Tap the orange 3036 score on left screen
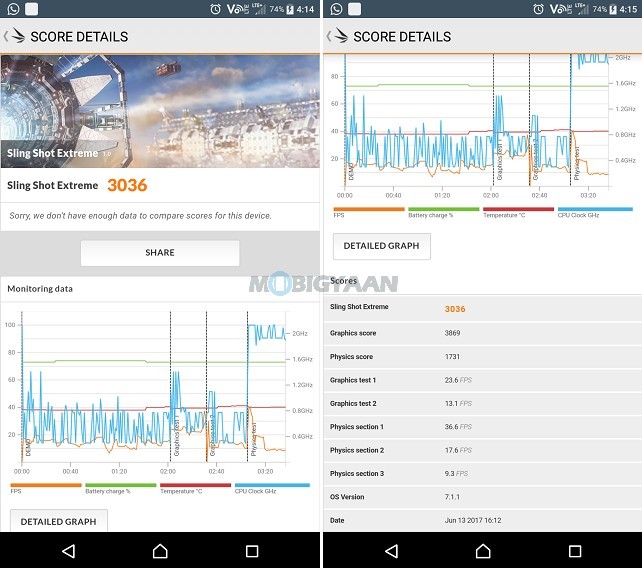 [127, 186]
